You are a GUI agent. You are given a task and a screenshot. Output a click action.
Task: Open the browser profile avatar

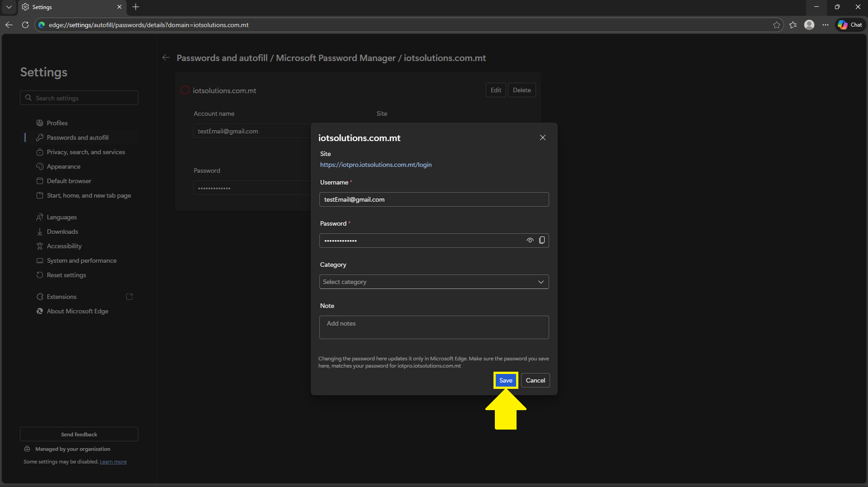(809, 25)
